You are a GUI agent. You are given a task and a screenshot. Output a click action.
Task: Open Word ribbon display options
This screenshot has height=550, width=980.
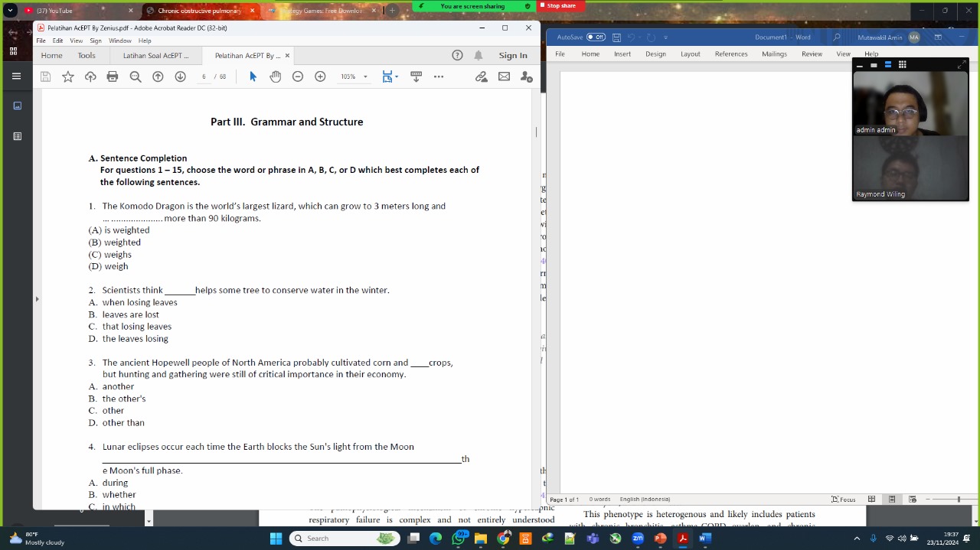[x=938, y=37]
